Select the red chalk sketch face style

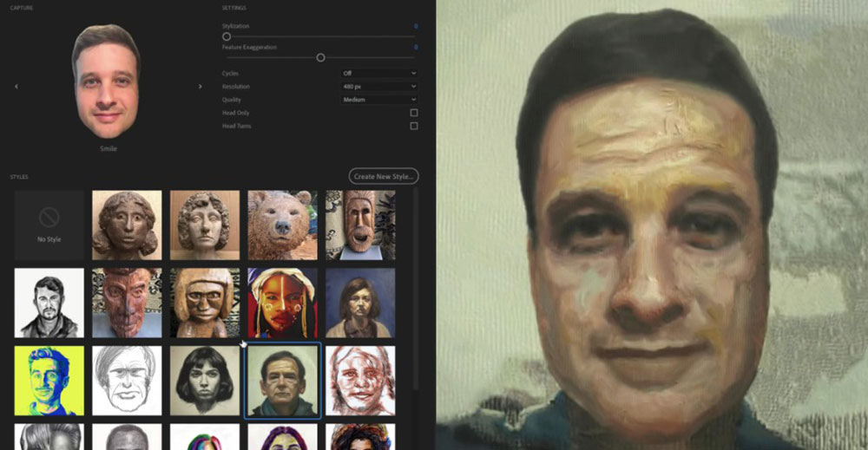(x=360, y=381)
